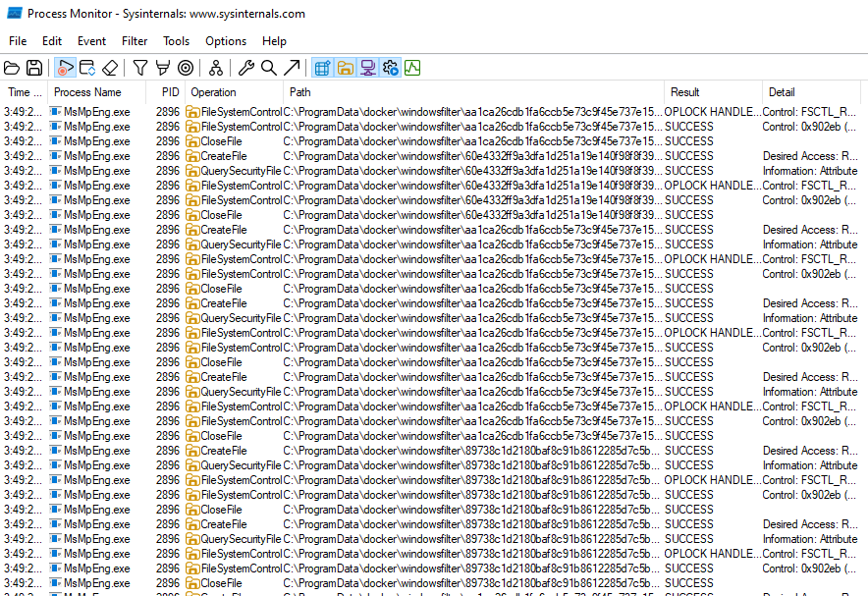The image size is (868, 596).
Task: Toggle Show Registry Activity
Action: (x=323, y=68)
